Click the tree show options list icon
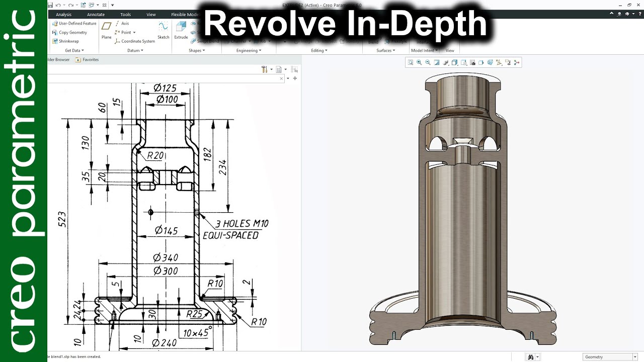The height and width of the screenshot is (362, 644). [x=279, y=69]
